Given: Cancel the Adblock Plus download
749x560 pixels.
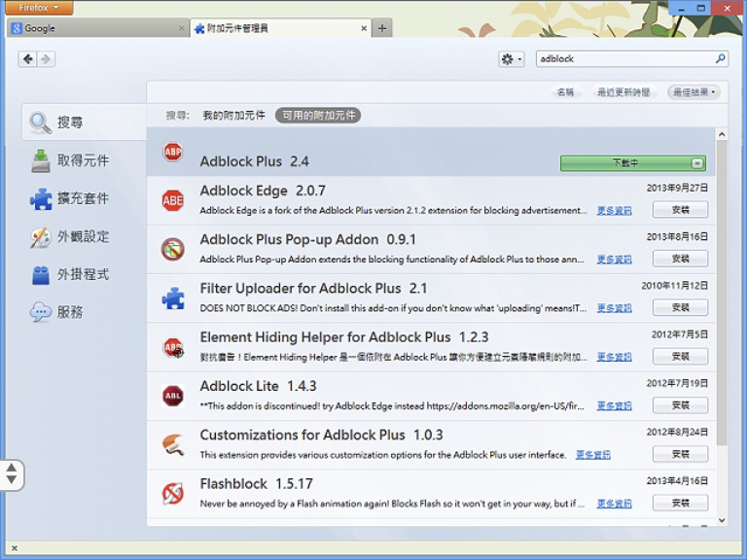Looking at the screenshot, I should click(x=696, y=163).
